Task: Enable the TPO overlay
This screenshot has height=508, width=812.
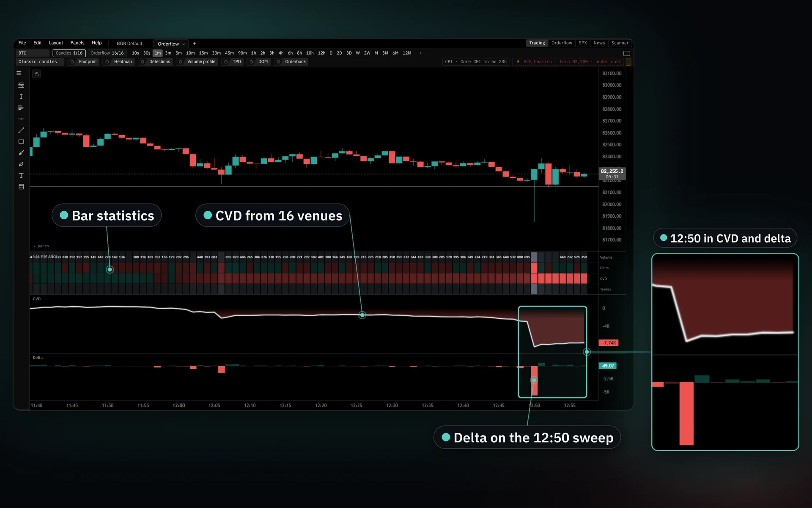Action: (x=233, y=62)
